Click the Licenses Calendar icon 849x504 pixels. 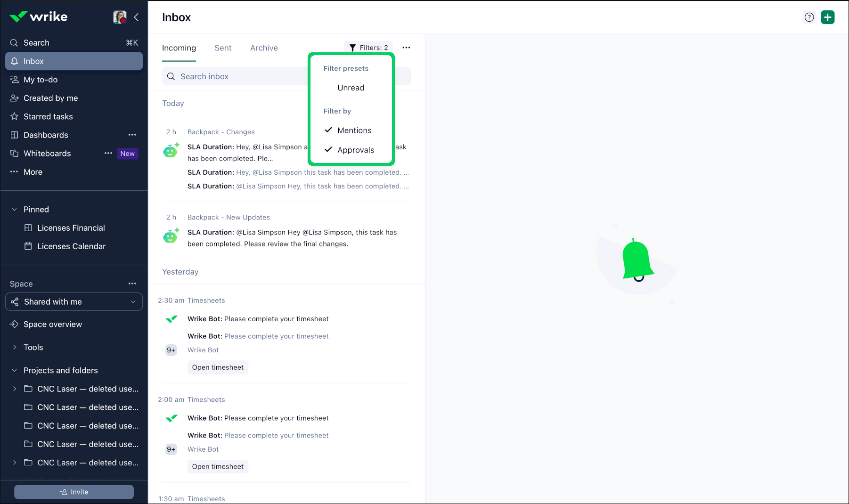28,246
